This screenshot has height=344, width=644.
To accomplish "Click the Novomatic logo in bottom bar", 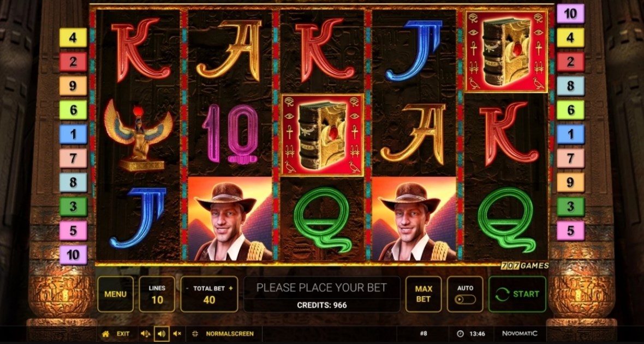I will coord(520,333).
